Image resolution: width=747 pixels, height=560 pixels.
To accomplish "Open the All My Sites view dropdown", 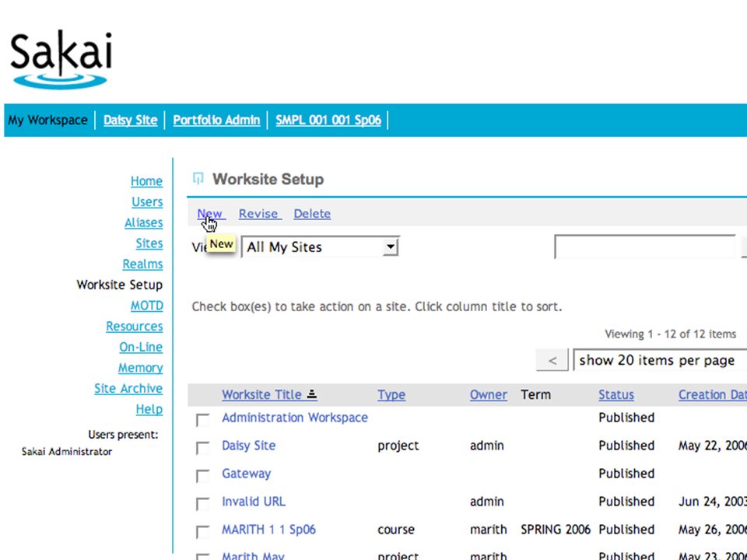I will [320, 247].
